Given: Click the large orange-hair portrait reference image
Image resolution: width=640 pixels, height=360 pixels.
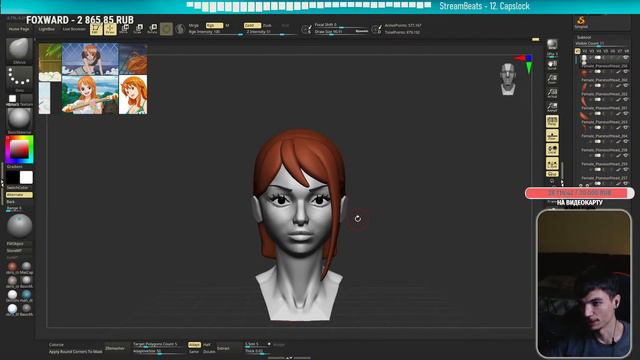Looking at the screenshot, I should 133,94.
